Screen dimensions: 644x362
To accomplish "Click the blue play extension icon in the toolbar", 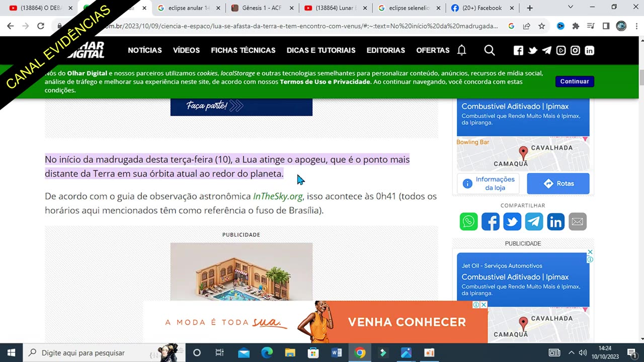I will (560, 26).
